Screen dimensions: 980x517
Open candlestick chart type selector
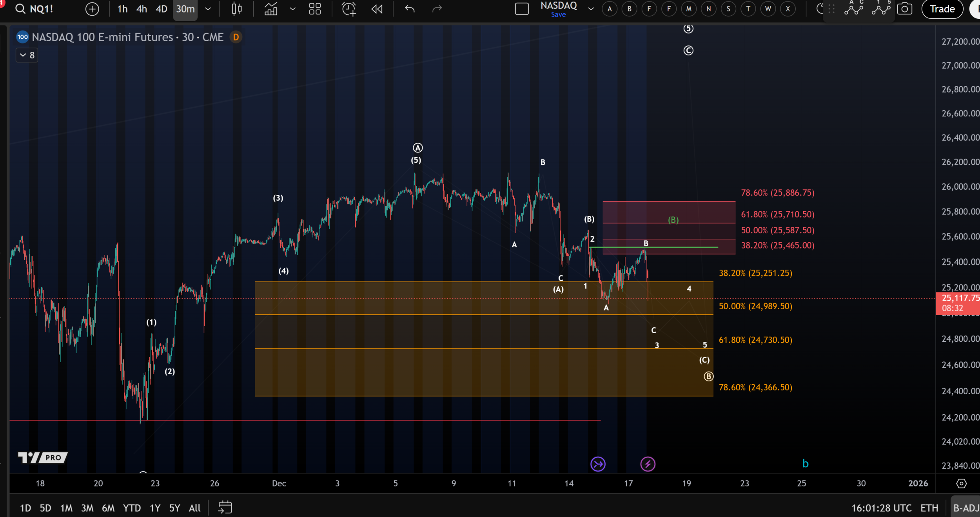[237, 9]
